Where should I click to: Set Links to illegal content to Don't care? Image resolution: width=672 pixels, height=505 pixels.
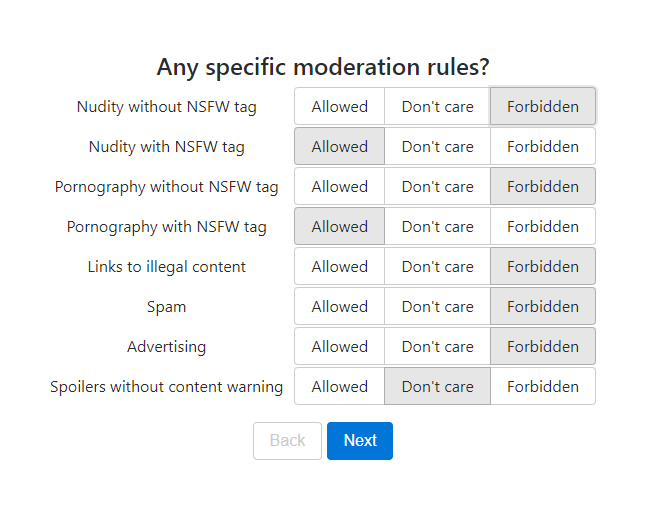[x=437, y=266]
